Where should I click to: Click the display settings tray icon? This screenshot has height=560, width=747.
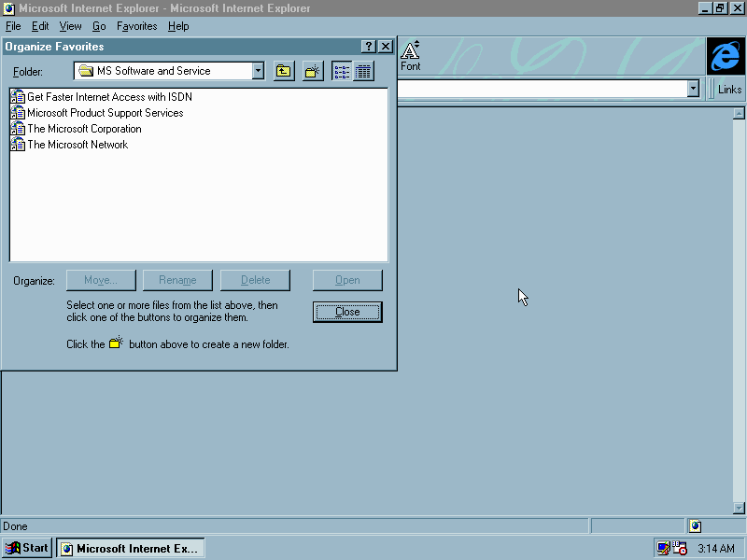[x=663, y=549]
